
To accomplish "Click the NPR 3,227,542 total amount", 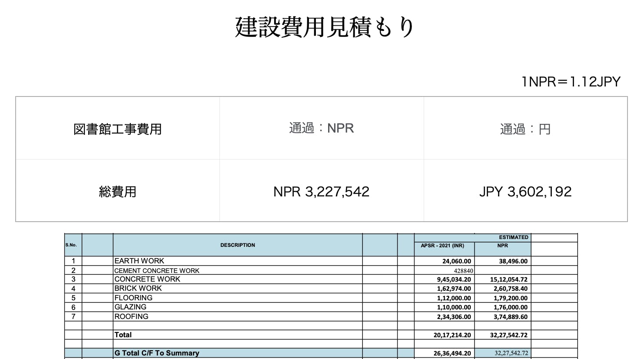I will pyautogui.click(x=322, y=192).
